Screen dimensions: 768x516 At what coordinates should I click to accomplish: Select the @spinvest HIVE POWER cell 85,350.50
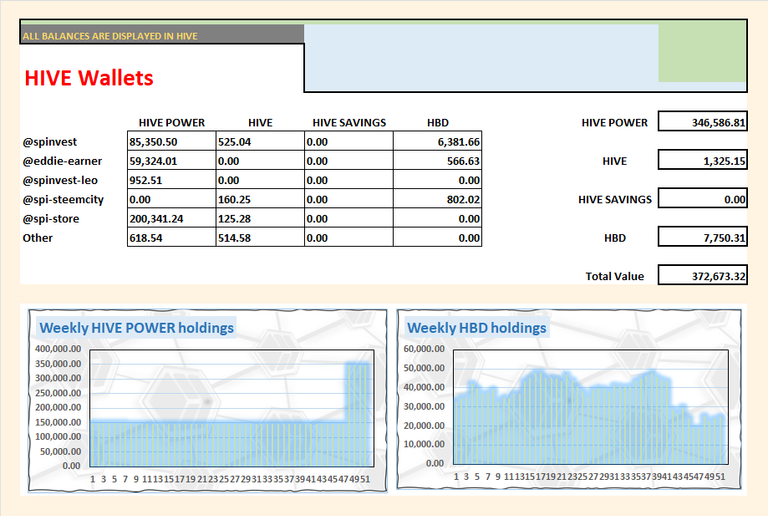pyautogui.click(x=171, y=141)
